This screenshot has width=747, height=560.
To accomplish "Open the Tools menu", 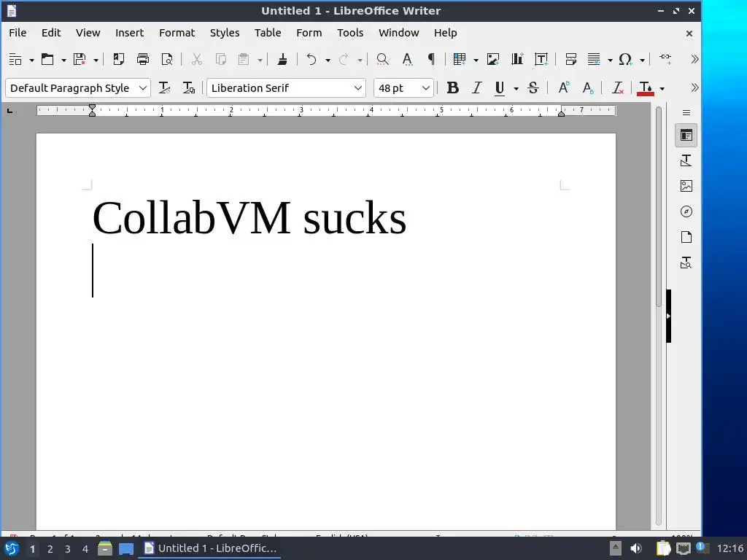I will (350, 33).
